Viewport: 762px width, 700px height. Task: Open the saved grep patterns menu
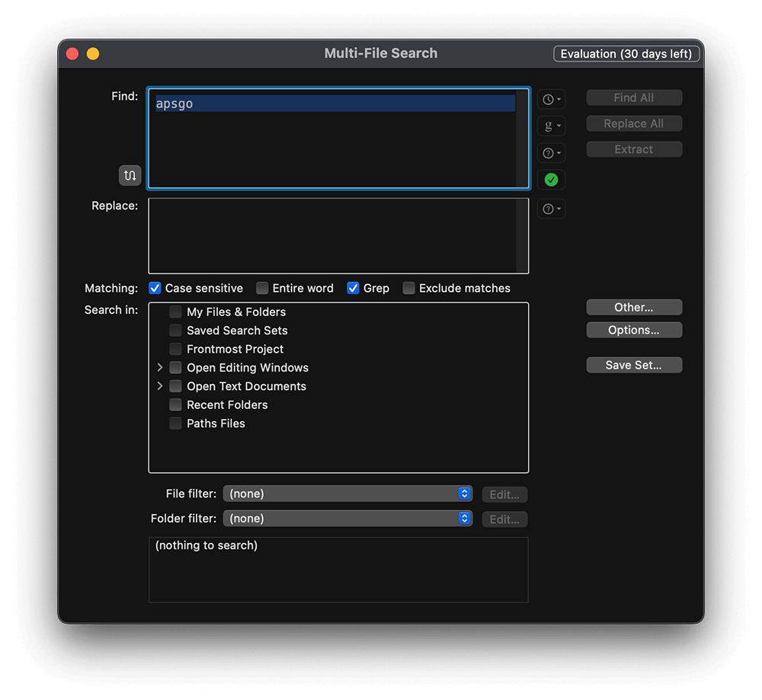(551, 126)
